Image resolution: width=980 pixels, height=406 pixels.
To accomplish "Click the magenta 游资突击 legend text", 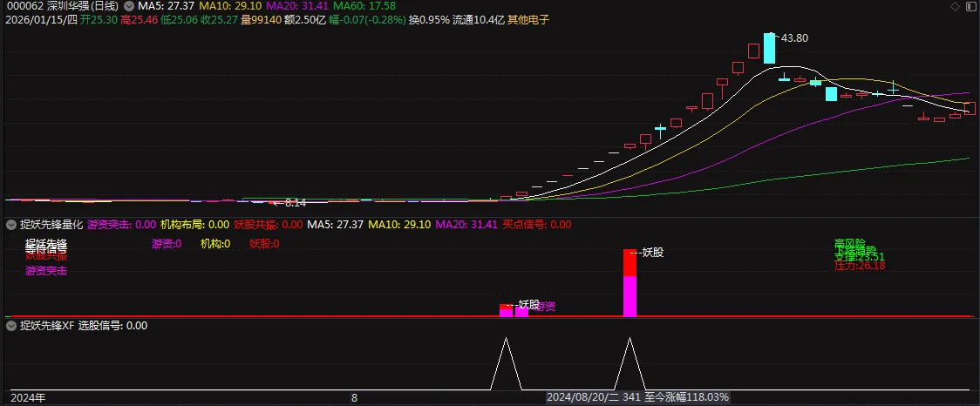I will [x=46, y=270].
